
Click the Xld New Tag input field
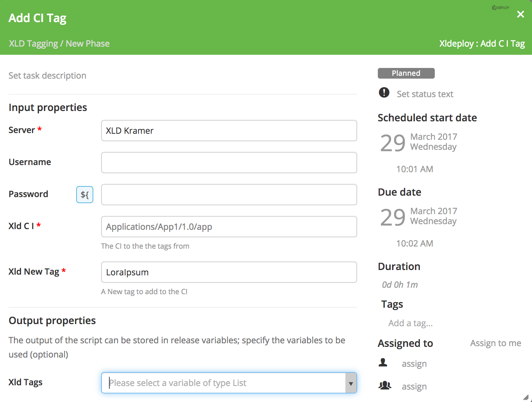click(x=229, y=272)
